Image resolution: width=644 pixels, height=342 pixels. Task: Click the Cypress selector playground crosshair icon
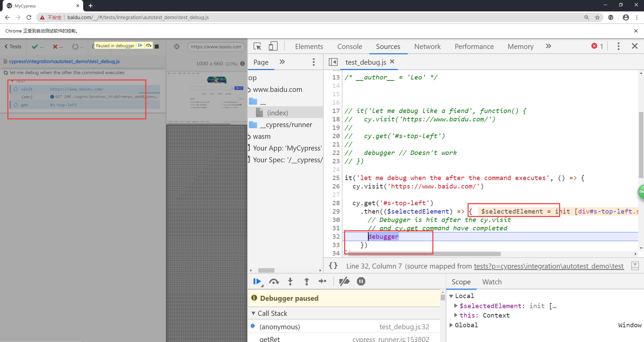pyautogui.click(x=177, y=47)
